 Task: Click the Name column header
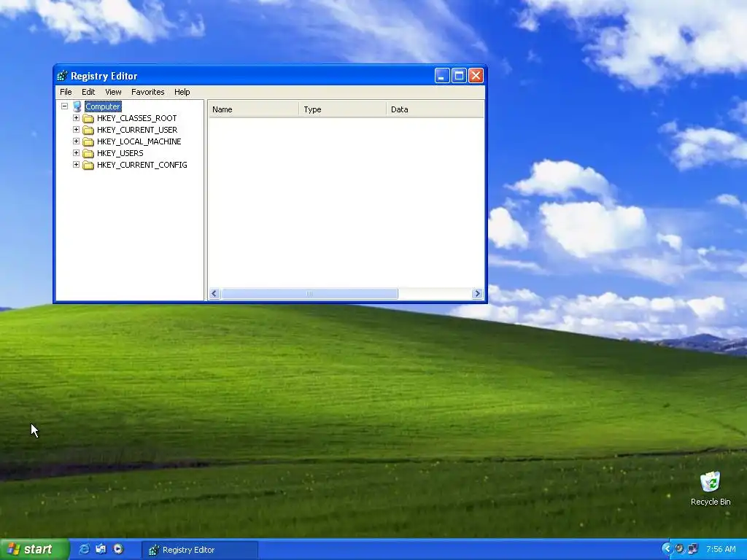(x=253, y=109)
